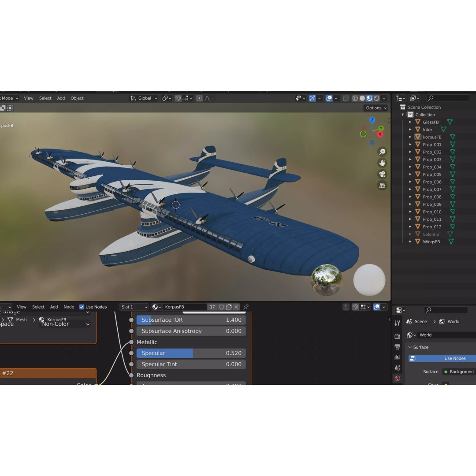Image resolution: width=476 pixels, height=476 pixels.
Task: Click the Use Nodes button in World properties
Action: (443, 358)
